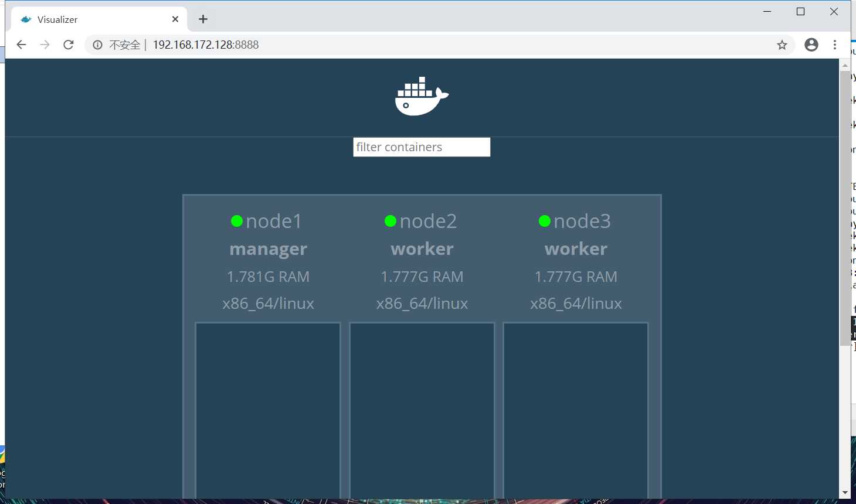Click node1's empty container box
This screenshot has height=504, width=856.
click(x=268, y=410)
